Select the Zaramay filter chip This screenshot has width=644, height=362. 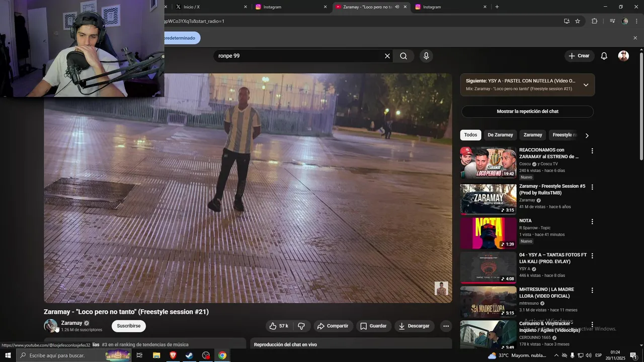tap(533, 135)
